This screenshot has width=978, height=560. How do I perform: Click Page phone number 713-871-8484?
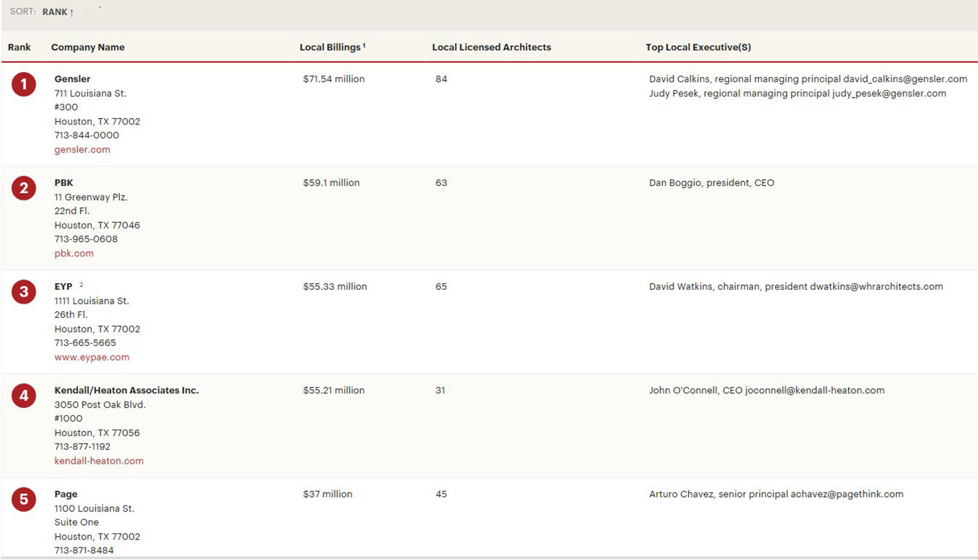[x=84, y=550]
